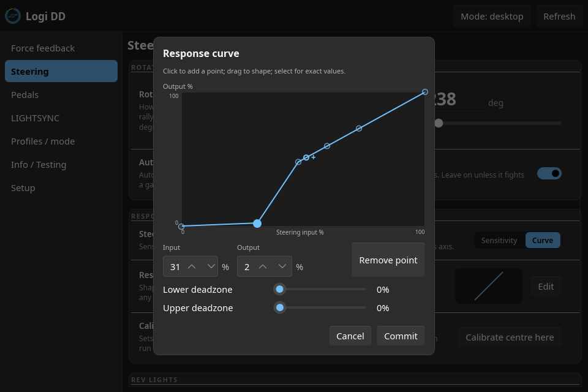This screenshot has width=588, height=392.
Task: Switch to Sensitivity mode
Action: pos(499,240)
